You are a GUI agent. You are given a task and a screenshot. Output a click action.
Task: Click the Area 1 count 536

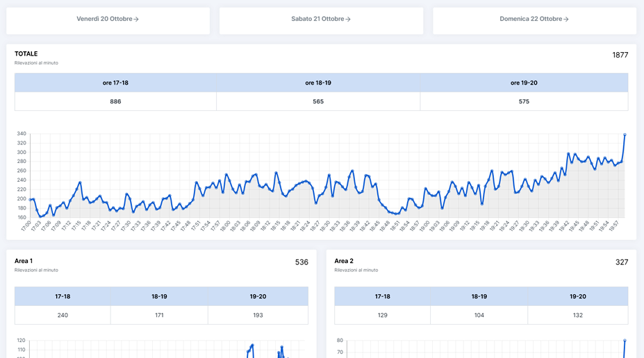click(302, 262)
